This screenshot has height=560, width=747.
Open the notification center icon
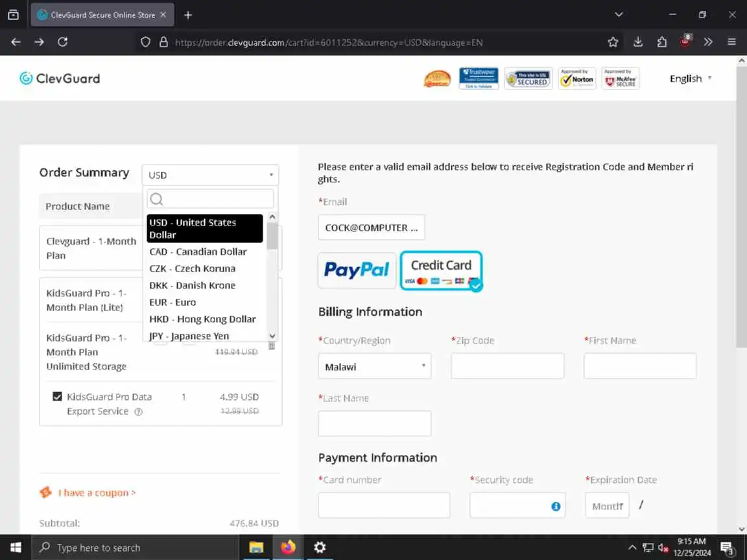(x=727, y=548)
